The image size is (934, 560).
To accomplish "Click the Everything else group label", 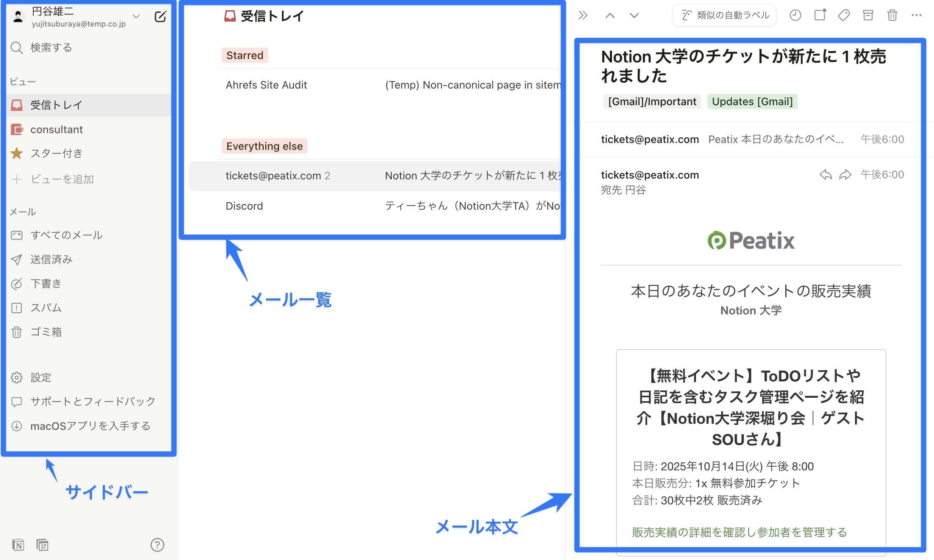I will point(265,146).
